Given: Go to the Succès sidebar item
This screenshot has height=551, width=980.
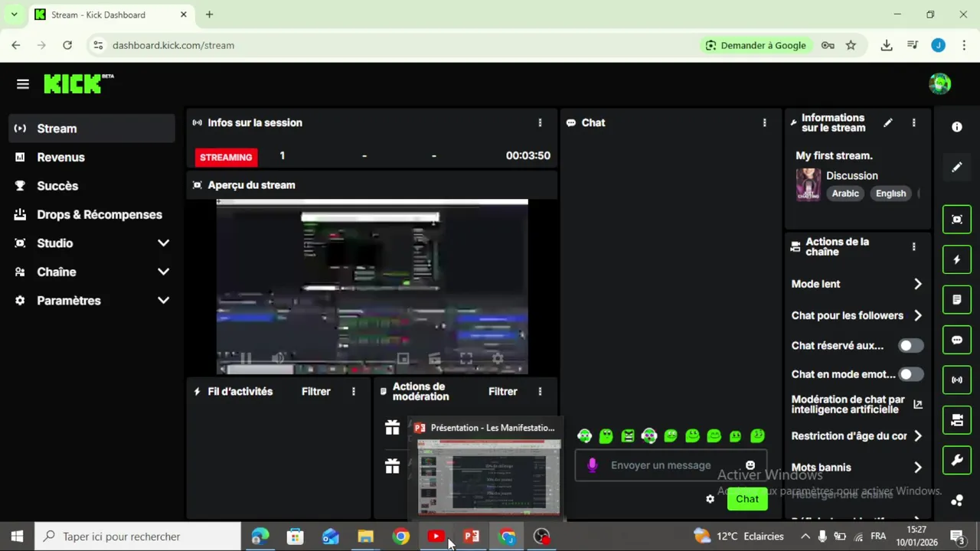Looking at the screenshot, I should (92, 186).
